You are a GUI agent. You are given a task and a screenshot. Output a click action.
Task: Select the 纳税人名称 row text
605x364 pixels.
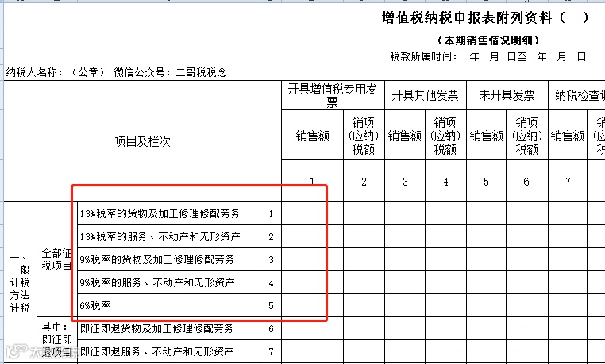tap(117, 72)
